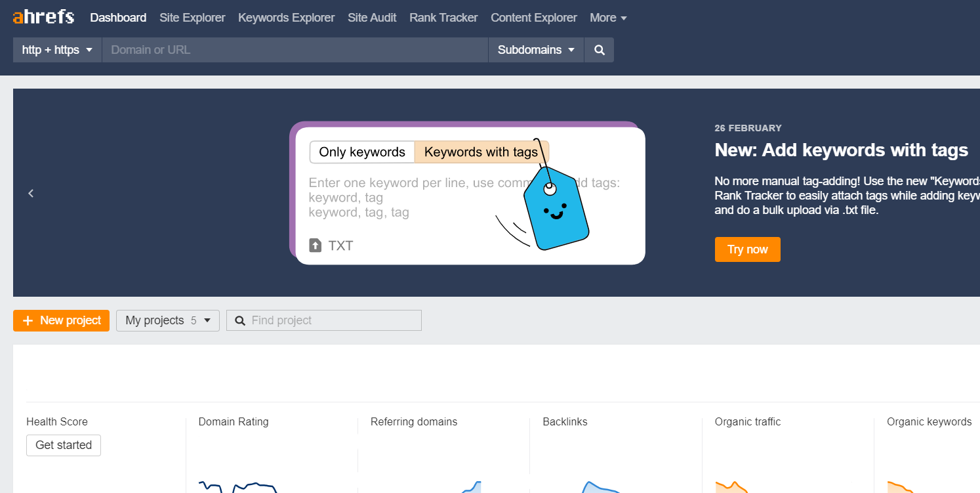The image size is (980, 493).
Task: Open Site Audit
Action: pyautogui.click(x=372, y=18)
